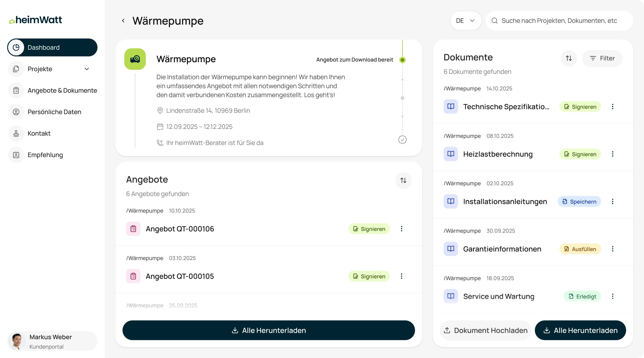644x358 pixels.
Task: Open Markus Weber profile card
Action: (52, 341)
